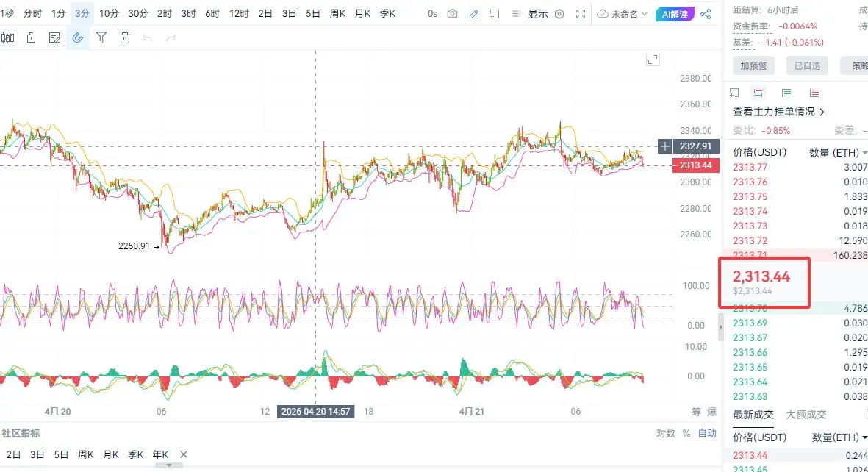Click the 筹 chip distribution button
Screen dimensions: 868x472
coord(696,412)
